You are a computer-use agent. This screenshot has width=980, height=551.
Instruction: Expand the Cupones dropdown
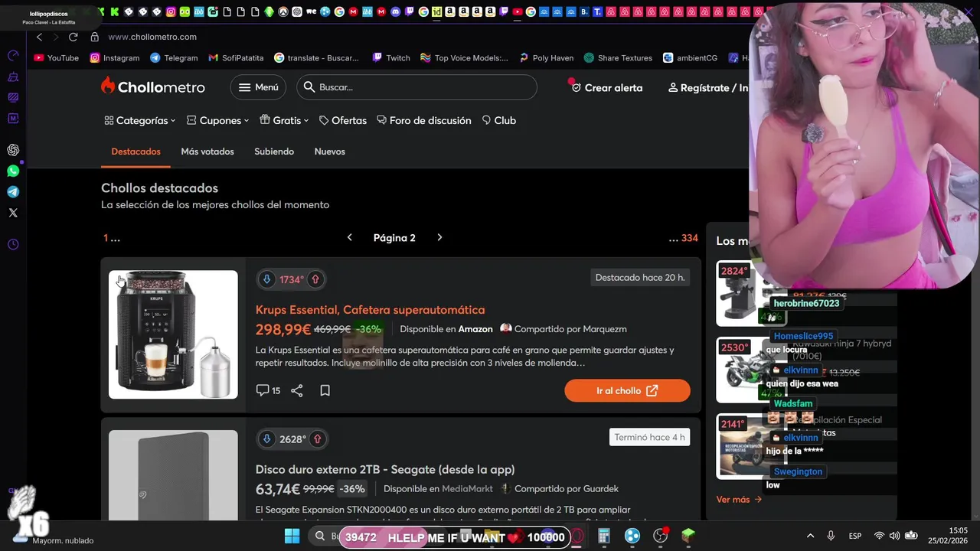[x=218, y=120]
